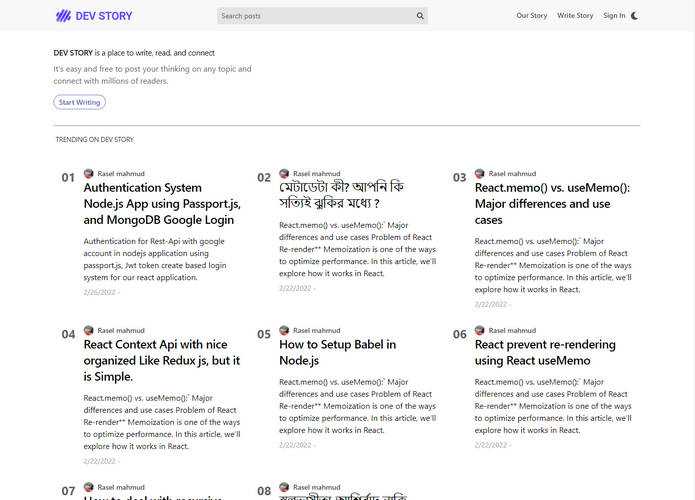This screenshot has width=695, height=500.
Task: Click author avatar on post 02
Action: 284,173
